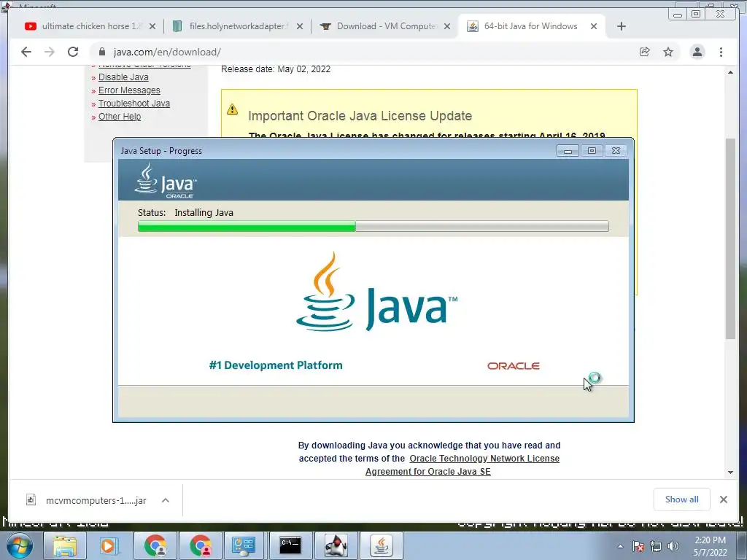747x560 pixels.
Task: Click page scrollbar down arrow
Action: [x=730, y=472]
